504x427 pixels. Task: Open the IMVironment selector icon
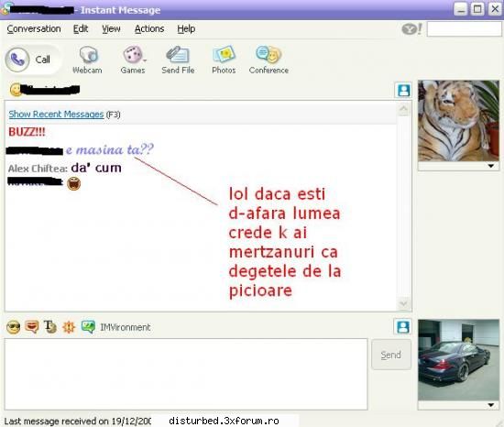[x=88, y=327]
